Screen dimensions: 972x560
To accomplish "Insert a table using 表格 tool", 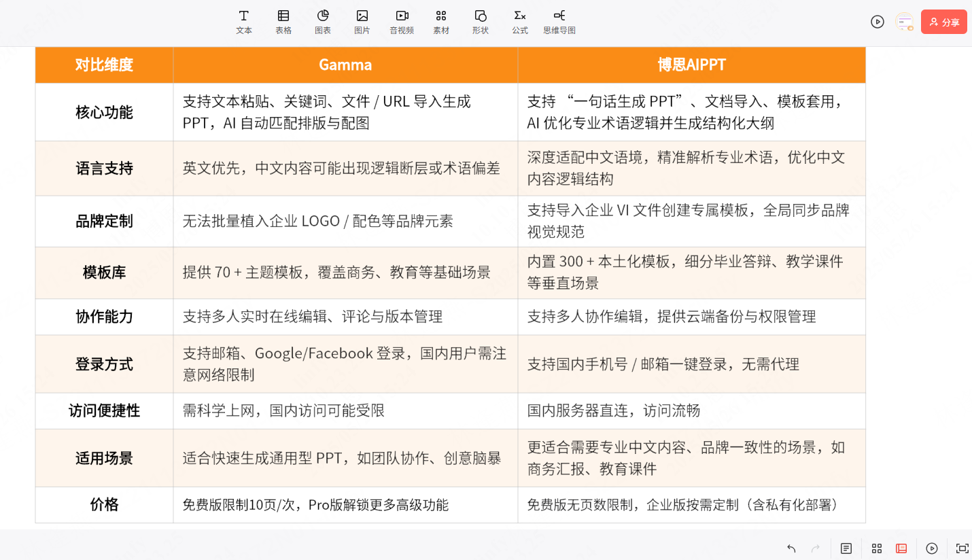I will click(x=283, y=22).
